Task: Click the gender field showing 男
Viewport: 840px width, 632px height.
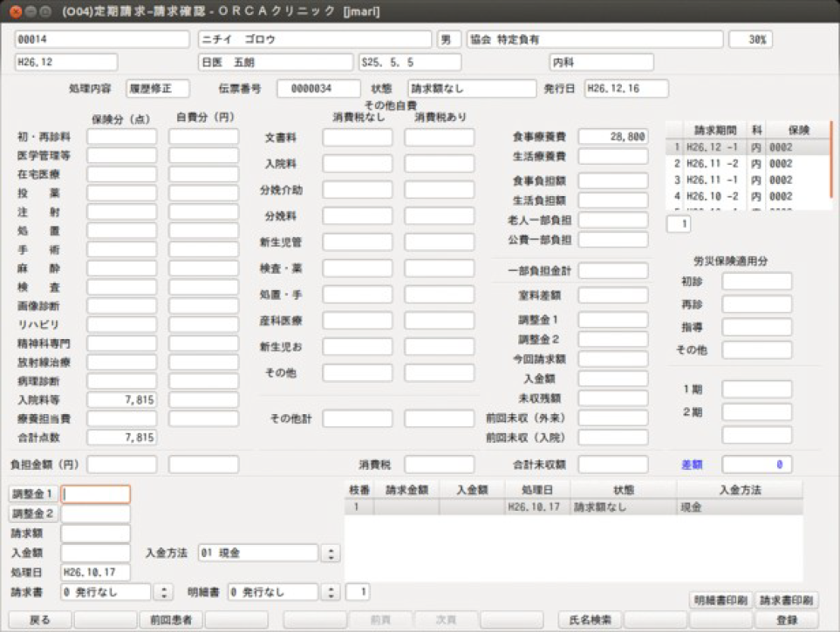Action: [449, 39]
